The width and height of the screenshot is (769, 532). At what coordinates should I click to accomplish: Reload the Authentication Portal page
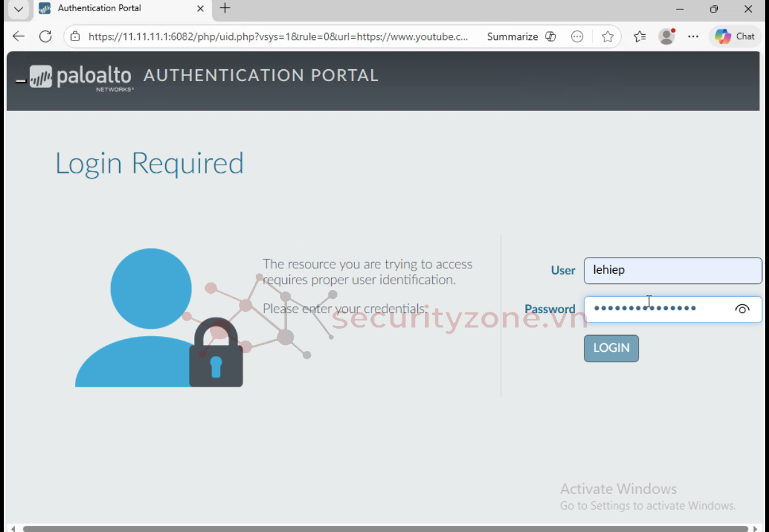[46, 37]
